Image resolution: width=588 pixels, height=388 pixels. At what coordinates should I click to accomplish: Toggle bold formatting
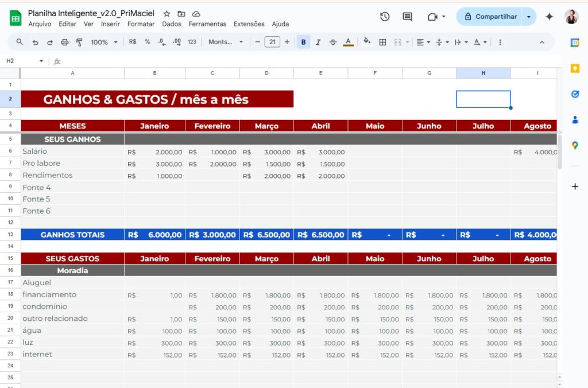click(x=303, y=42)
